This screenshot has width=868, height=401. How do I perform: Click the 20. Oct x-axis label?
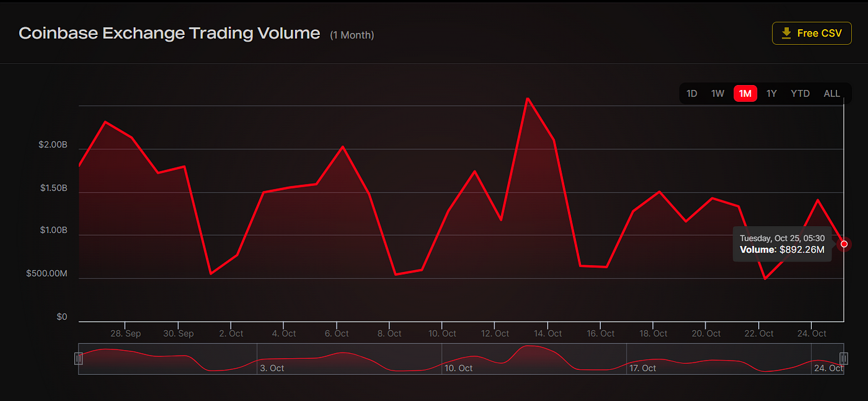[705, 333]
